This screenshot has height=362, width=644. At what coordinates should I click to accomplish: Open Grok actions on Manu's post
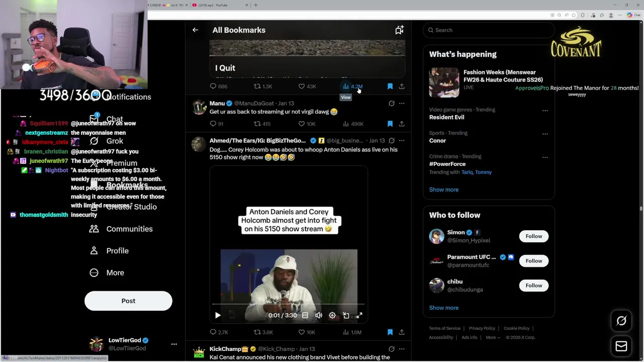tap(391, 104)
